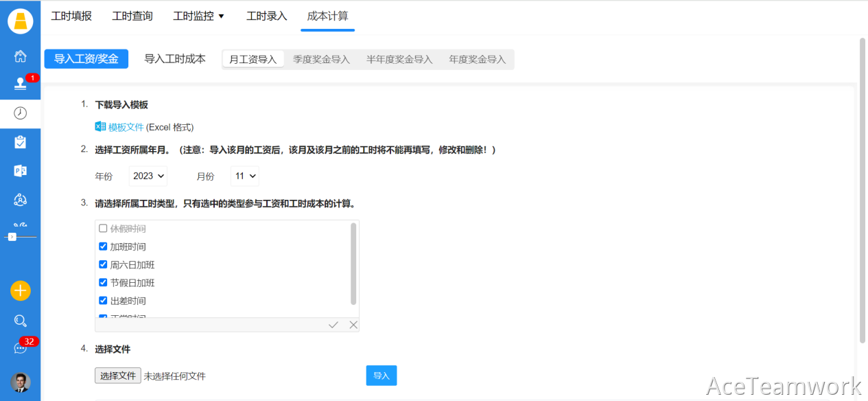This screenshot has height=401, width=868.
Task: Click the checkmark confirm icon below list
Action: [333, 325]
